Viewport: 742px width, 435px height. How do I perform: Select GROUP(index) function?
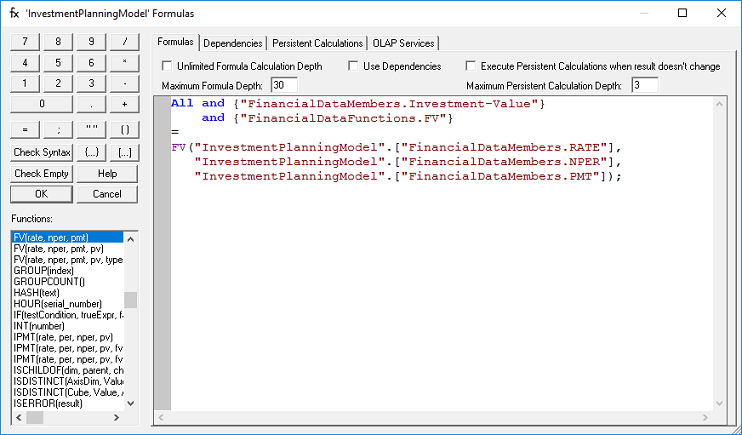(x=68, y=271)
